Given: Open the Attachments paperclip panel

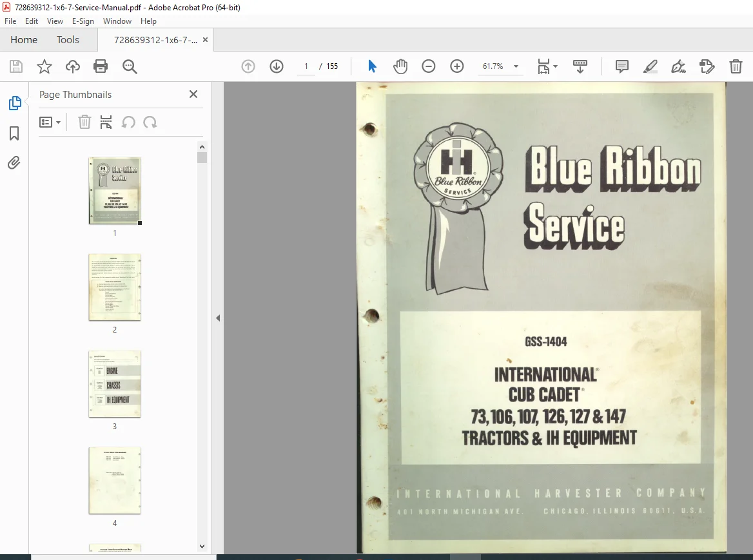Looking at the screenshot, I should 14,163.
